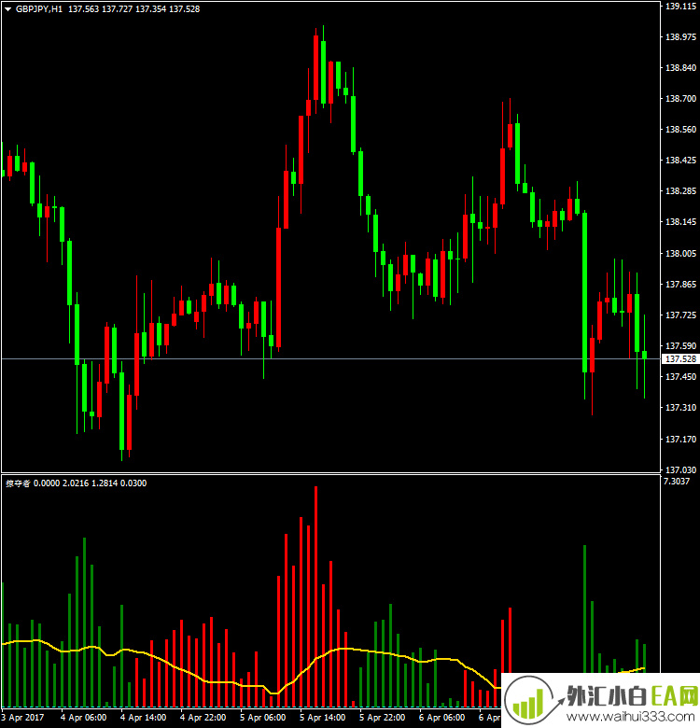Select the current price tag 137.528
The width and height of the screenshot is (700, 728).
(x=679, y=359)
